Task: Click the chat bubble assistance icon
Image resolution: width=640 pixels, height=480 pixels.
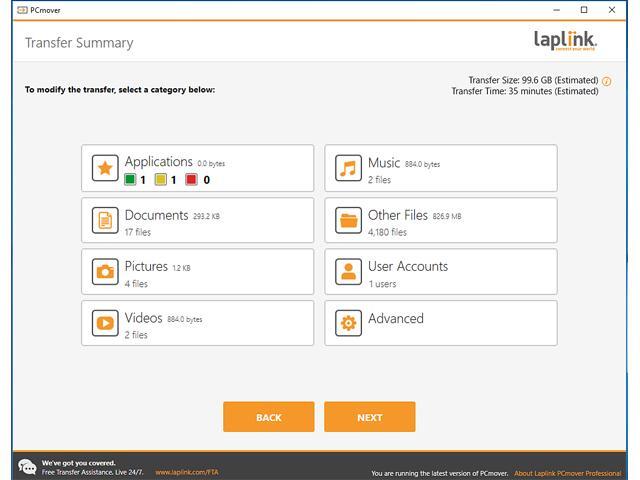Action: 27,467
